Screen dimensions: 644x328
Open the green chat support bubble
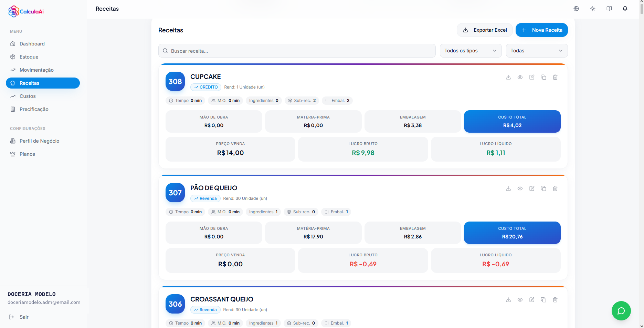[x=621, y=311]
